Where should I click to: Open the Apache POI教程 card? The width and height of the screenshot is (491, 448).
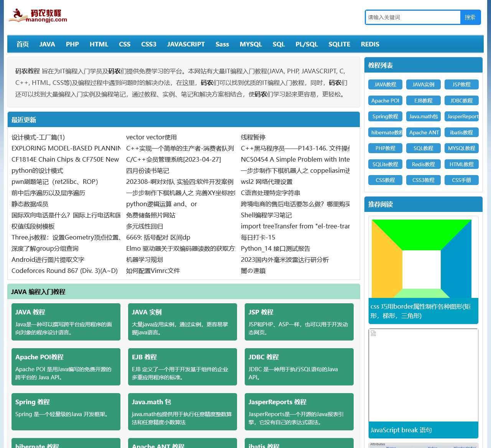pyautogui.click(x=66, y=367)
